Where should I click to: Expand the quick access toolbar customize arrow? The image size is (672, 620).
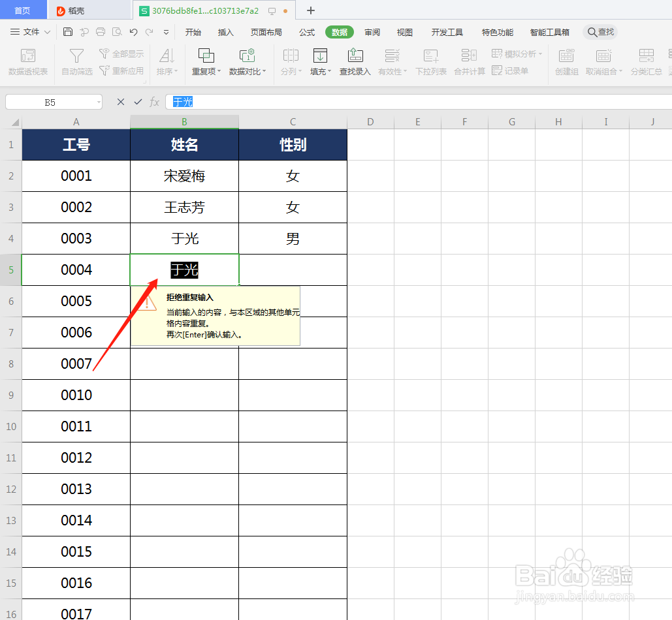(x=167, y=32)
